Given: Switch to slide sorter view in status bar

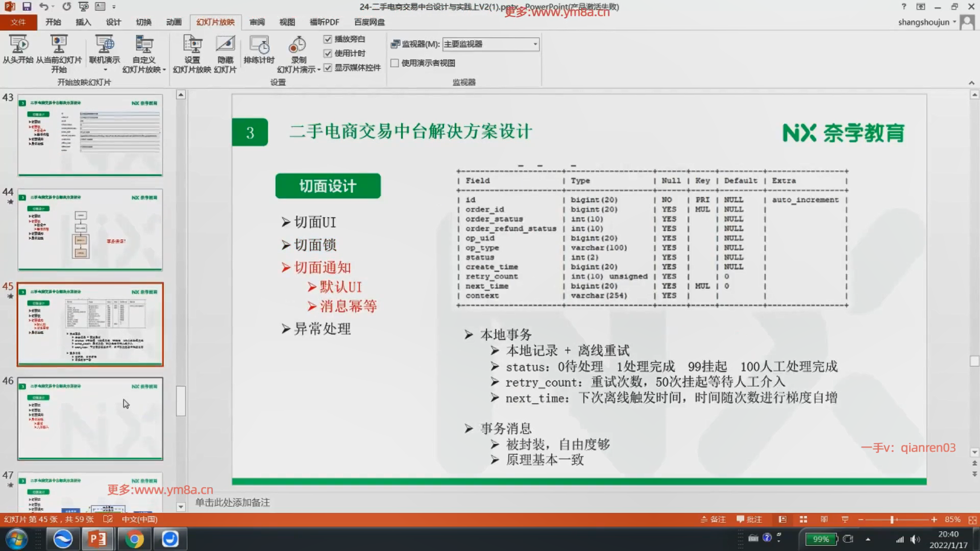Looking at the screenshot, I should point(803,519).
